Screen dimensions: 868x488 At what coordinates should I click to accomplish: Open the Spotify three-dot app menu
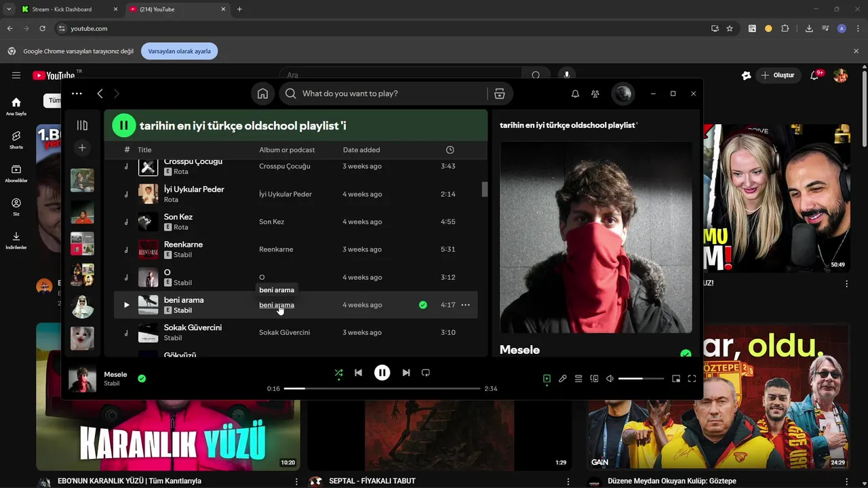(77, 94)
